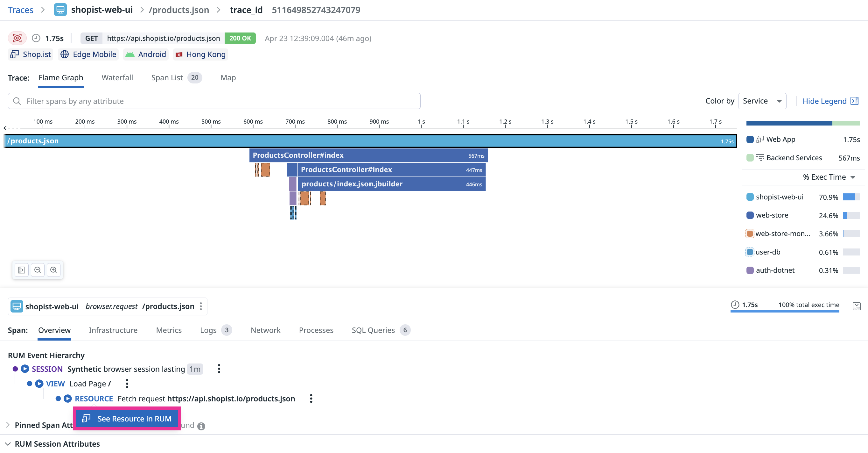Image resolution: width=868 pixels, height=453 pixels.
Task: Collapse the RUM Session Attributes section
Action: [x=8, y=443]
